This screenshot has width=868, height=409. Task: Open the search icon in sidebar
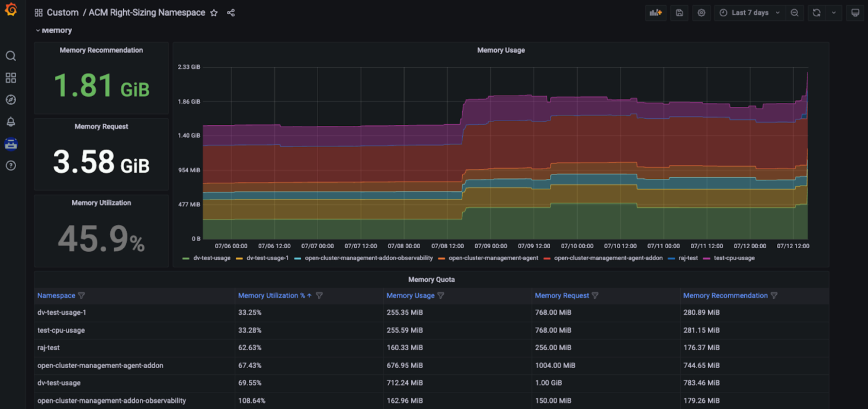pyautogui.click(x=11, y=56)
